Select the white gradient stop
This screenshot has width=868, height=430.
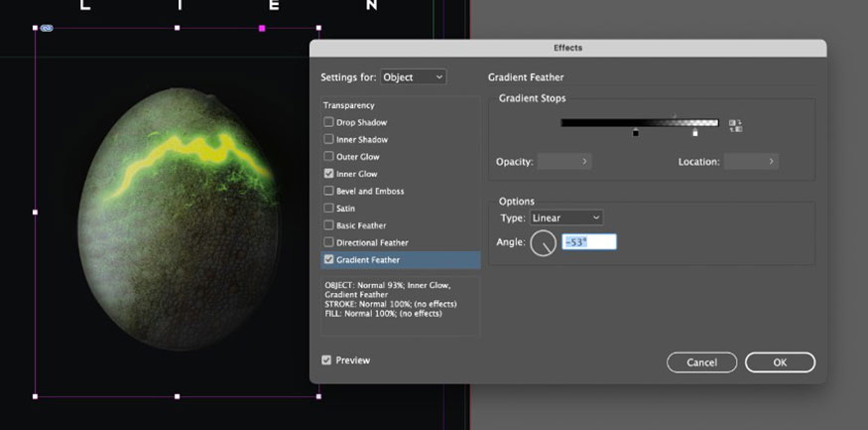695,132
